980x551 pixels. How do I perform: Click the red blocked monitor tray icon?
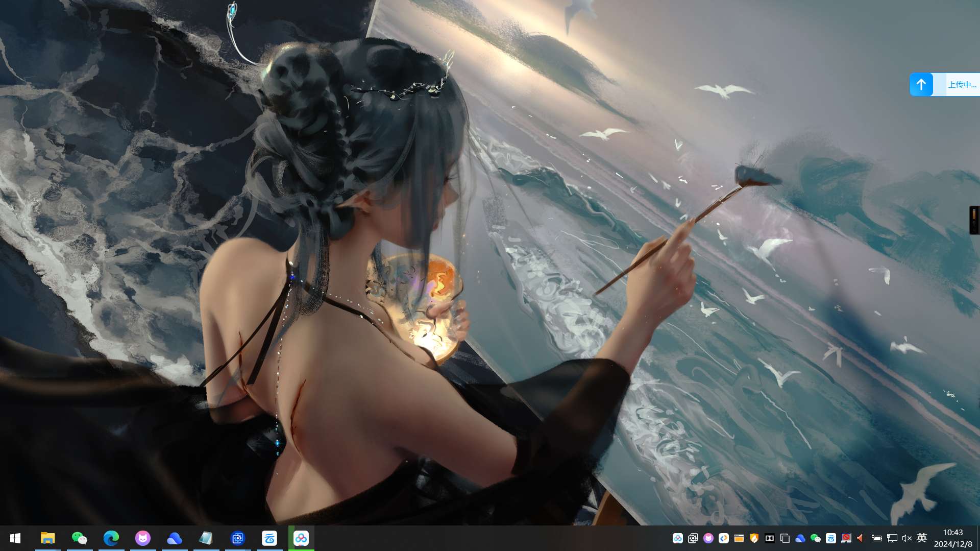pyautogui.click(x=846, y=538)
